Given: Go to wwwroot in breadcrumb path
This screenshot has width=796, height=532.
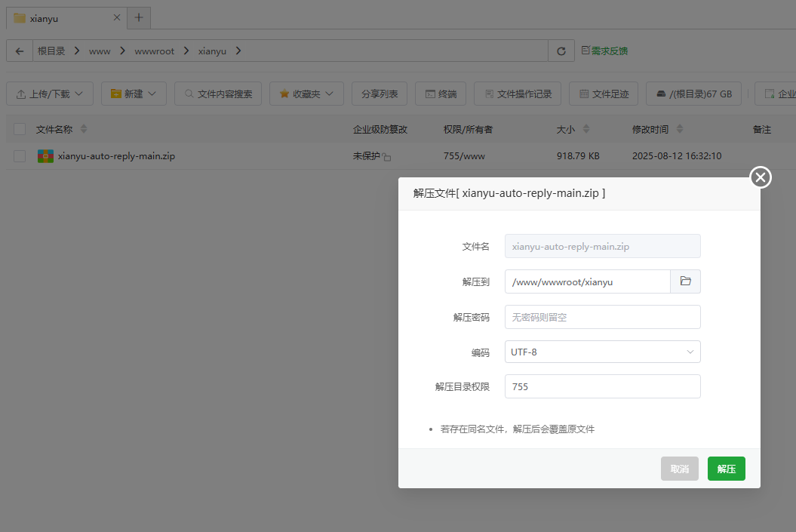Looking at the screenshot, I should [x=155, y=51].
